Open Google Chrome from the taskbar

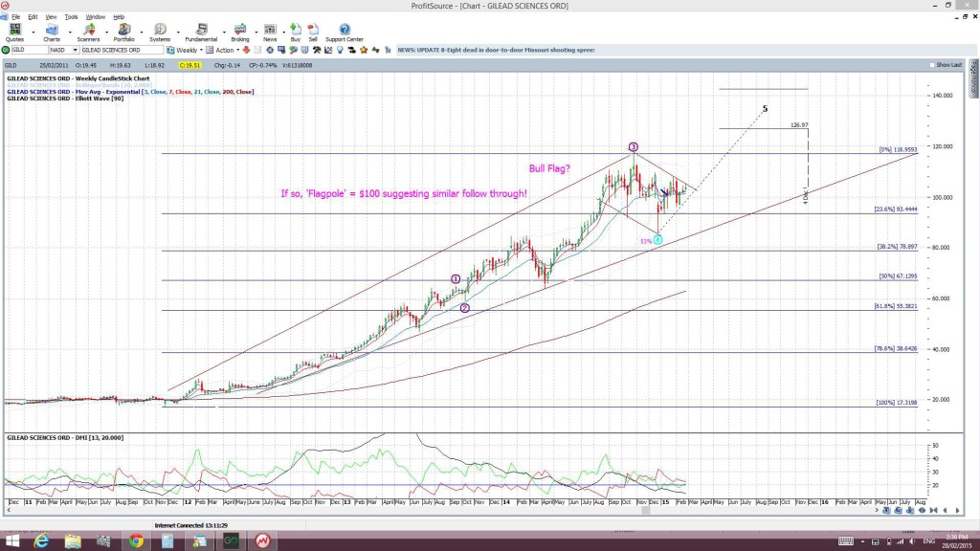(136, 541)
